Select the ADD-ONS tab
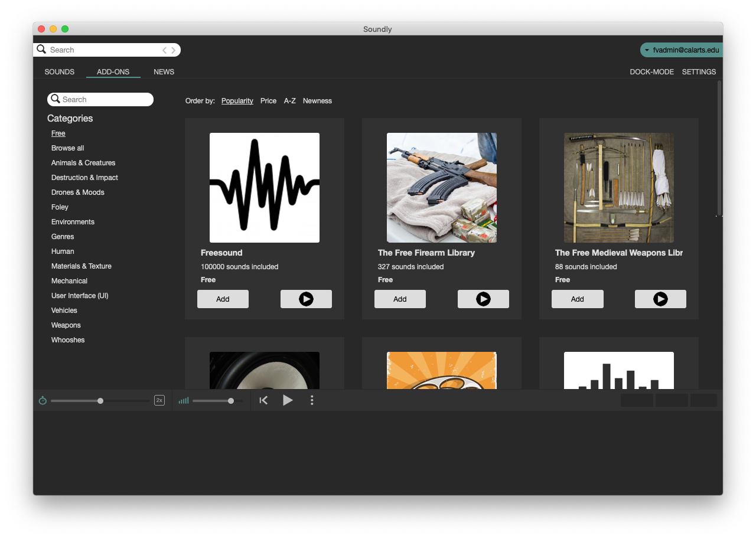Screen dimensions: 756x539 (113, 71)
